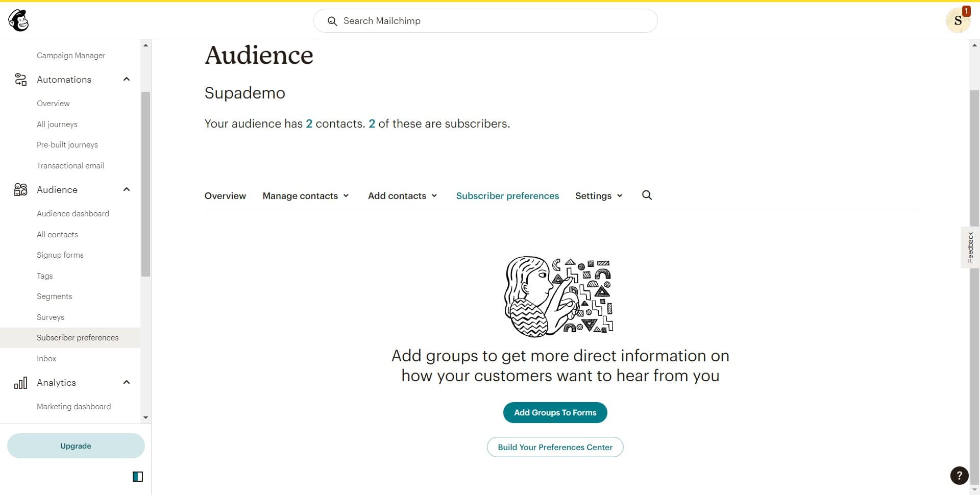Click the Upgrade button
This screenshot has width=980, height=495.
tap(76, 445)
